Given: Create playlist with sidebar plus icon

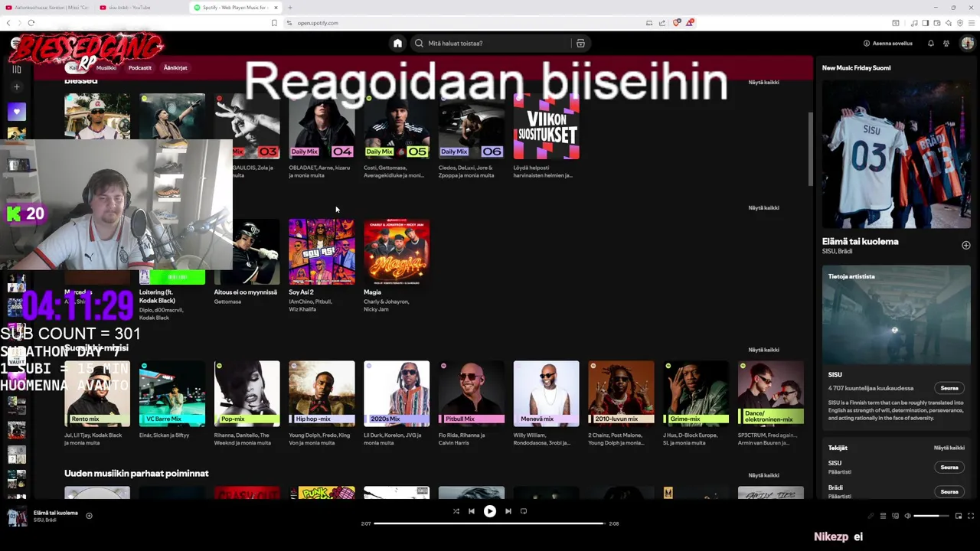Looking at the screenshot, I should pyautogui.click(x=16, y=87).
